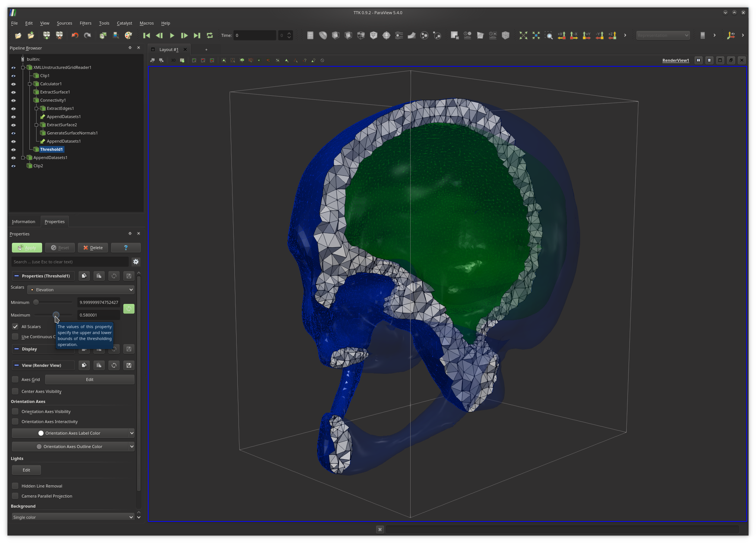The image size is (756, 543).
Task: Click the Zoom to box icon
Action: [x=549, y=35]
